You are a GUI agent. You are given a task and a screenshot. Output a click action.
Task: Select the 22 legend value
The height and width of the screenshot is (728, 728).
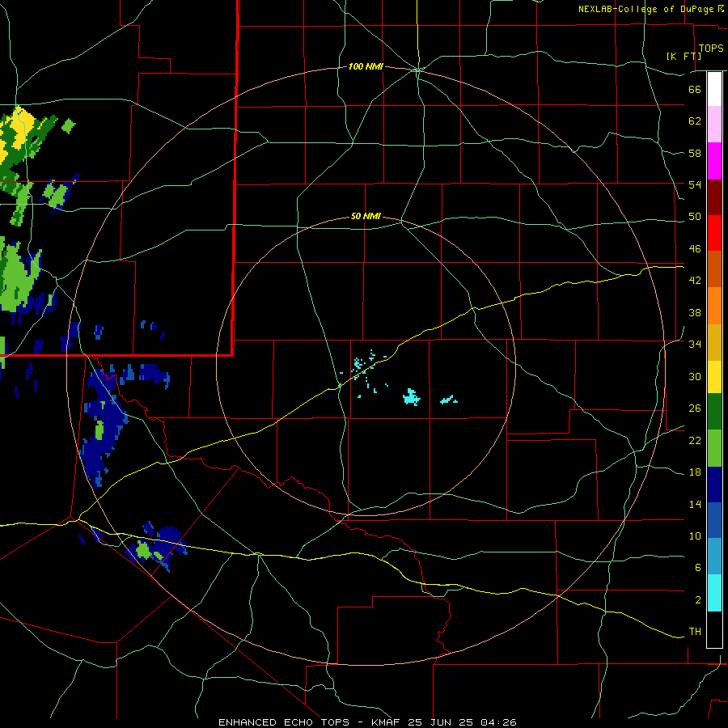pos(695,441)
